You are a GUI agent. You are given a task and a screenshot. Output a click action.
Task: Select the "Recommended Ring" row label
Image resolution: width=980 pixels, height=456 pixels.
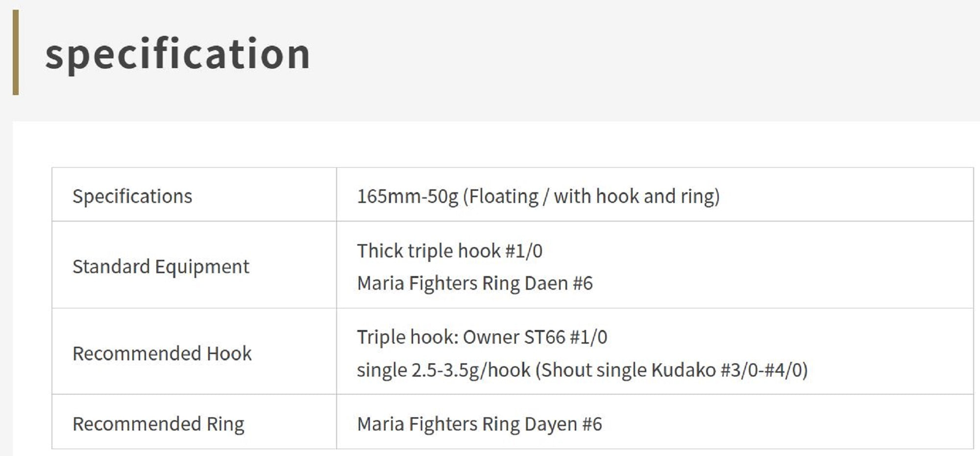pyautogui.click(x=158, y=424)
